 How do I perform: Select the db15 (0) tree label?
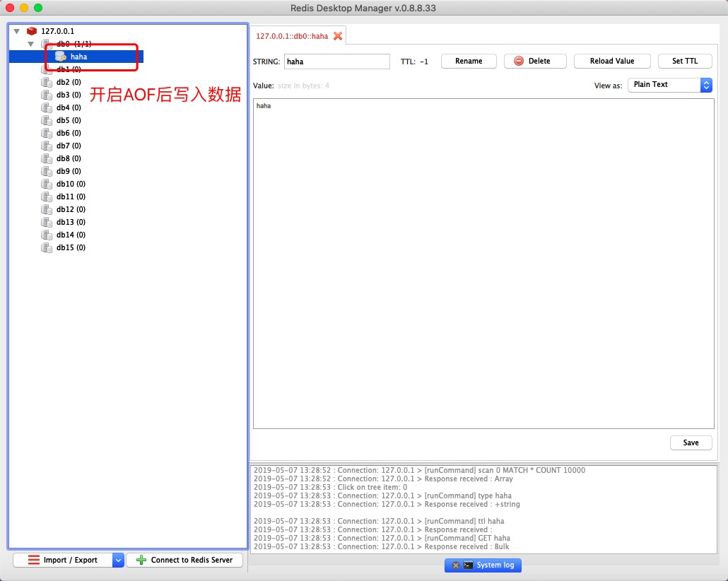71,247
